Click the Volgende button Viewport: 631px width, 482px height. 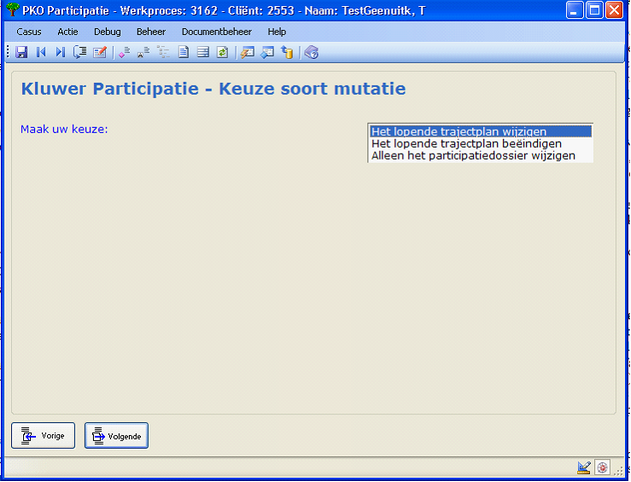click(x=116, y=435)
